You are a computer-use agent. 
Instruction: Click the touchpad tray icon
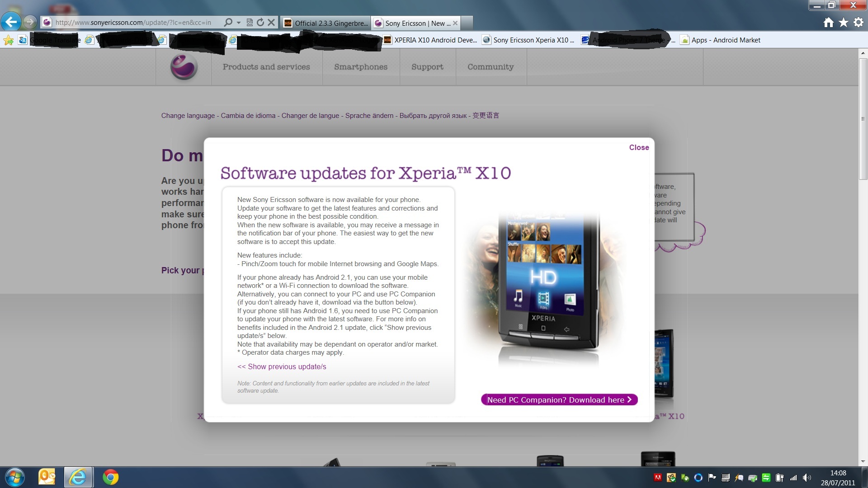pos(726,478)
